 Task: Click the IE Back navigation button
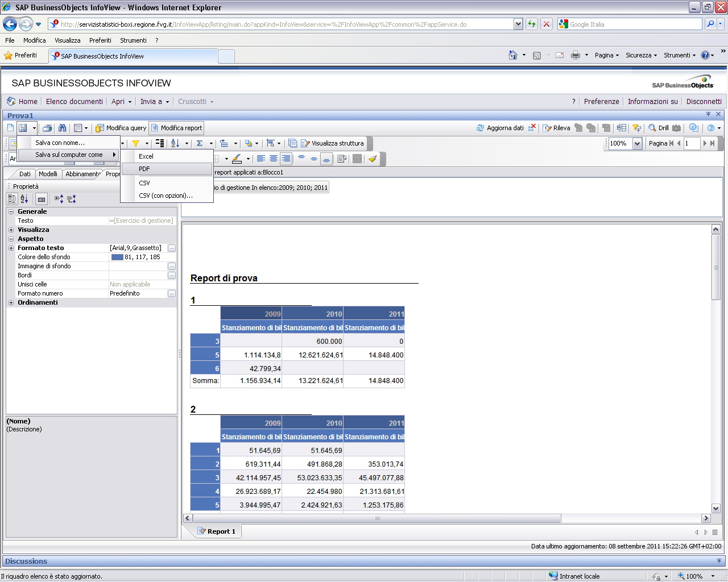click(x=10, y=24)
